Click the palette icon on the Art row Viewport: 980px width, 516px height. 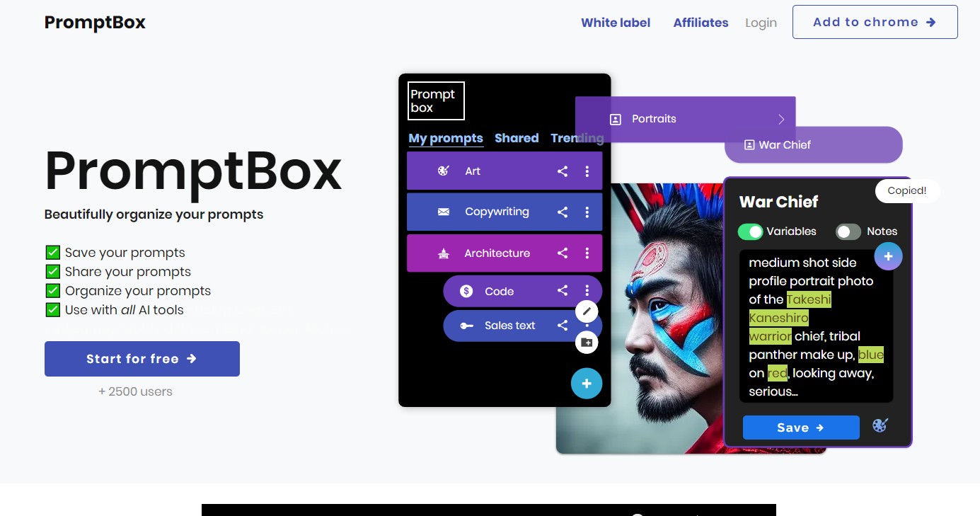click(x=444, y=171)
